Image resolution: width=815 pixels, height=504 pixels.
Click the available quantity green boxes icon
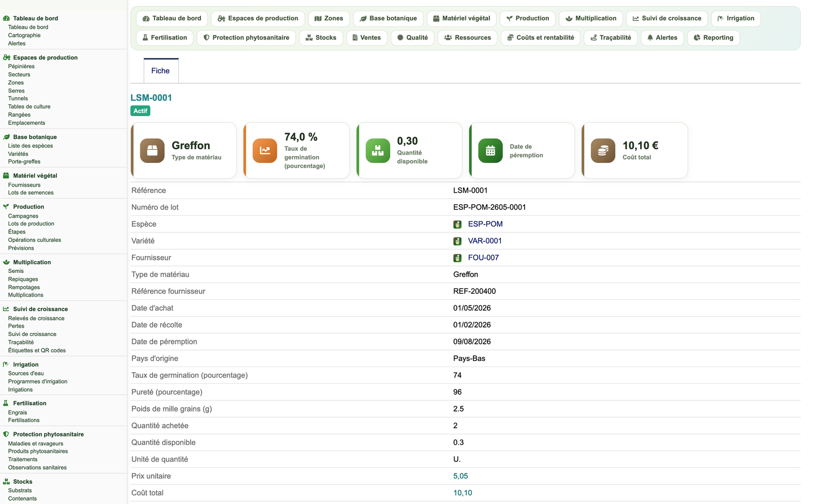point(378,151)
